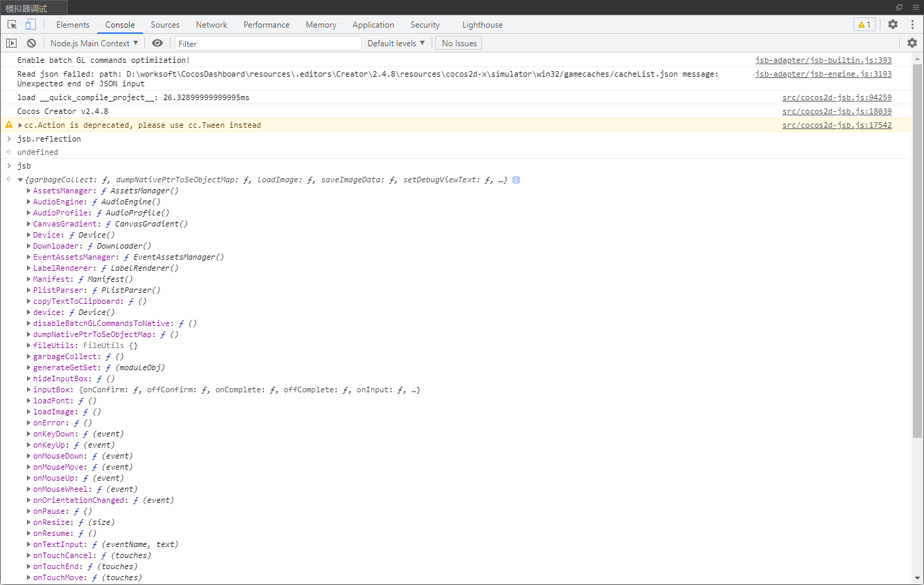The image size is (924, 585).
Task: Expand the Manifest property
Action: tap(29, 279)
